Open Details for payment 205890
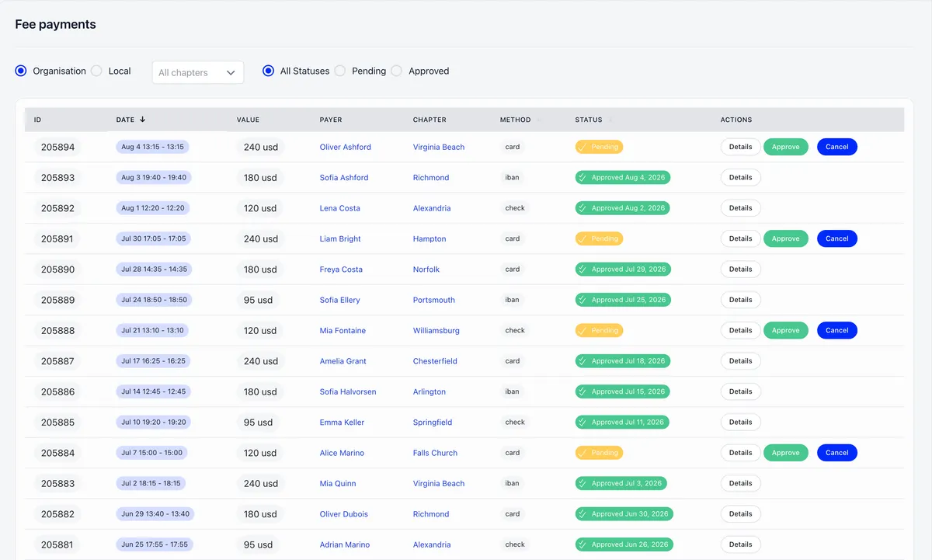This screenshot has width=932, height=560. (x=740, y=270)
